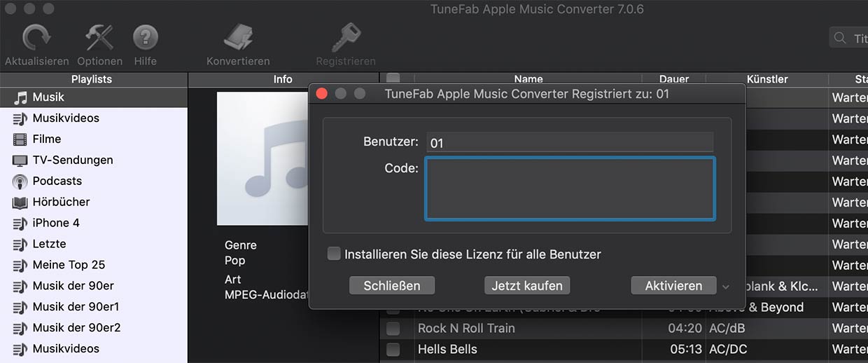Select the Musik der 90er playlist
This screenshot has width=868, height=363.
94,286
